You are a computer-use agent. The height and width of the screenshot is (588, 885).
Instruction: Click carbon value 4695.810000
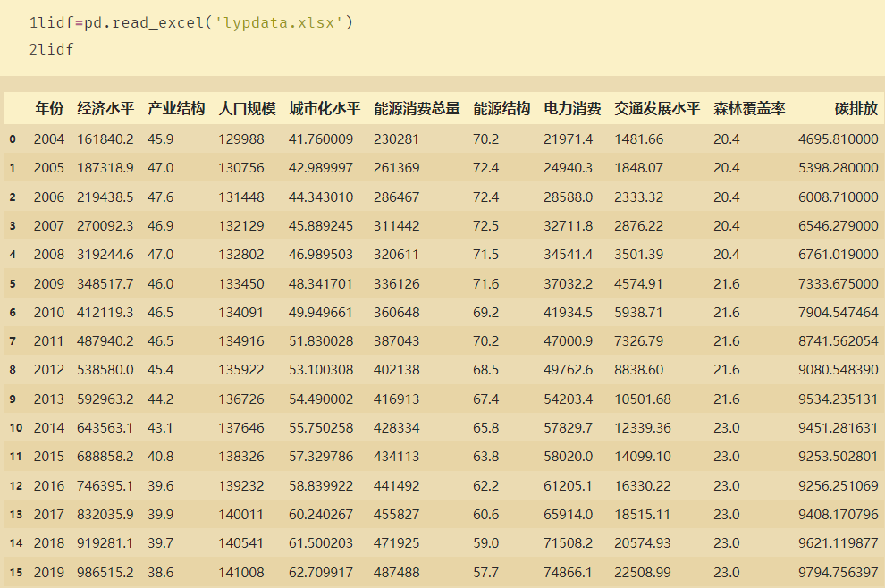click(839, 139)
